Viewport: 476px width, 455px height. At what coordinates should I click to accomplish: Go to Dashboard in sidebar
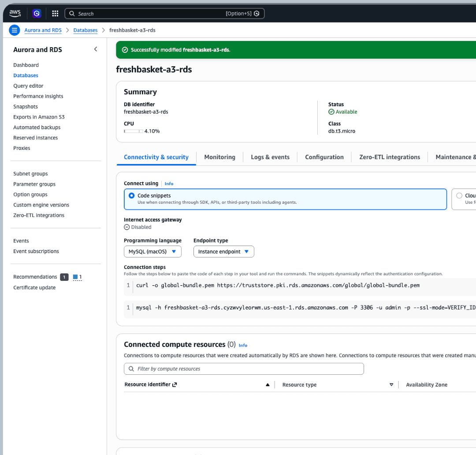(x=26, y=65)
